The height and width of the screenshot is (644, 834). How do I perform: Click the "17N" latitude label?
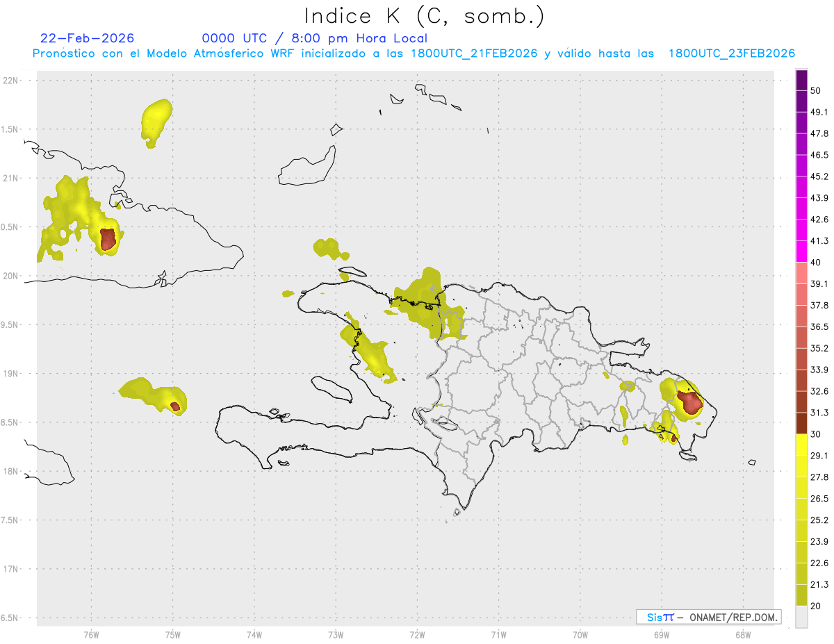10,569
